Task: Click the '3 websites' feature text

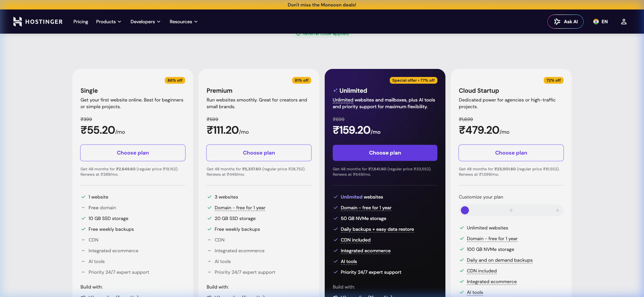Action: click(226, 197)
